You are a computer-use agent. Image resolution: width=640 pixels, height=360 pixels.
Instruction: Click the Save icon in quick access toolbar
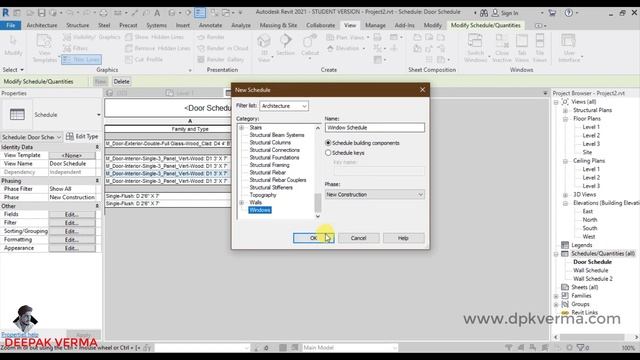pos(41,13)
